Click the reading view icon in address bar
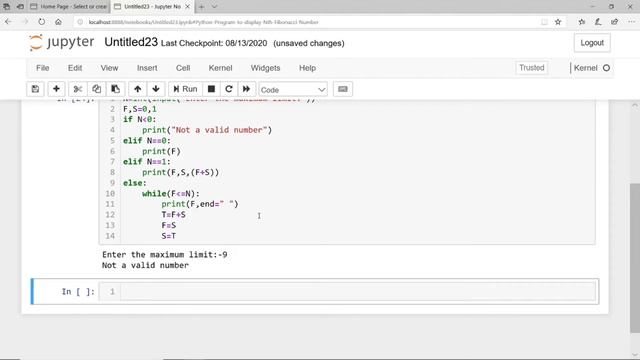The width and height of the screenshot is (640, 360). (x=544, y=22)
